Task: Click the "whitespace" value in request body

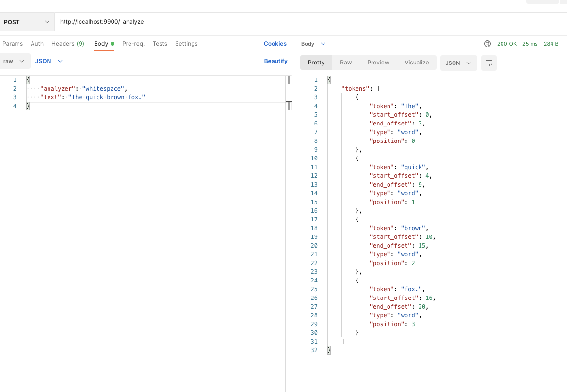Action: pyautogui.click(x=103, y=89)
